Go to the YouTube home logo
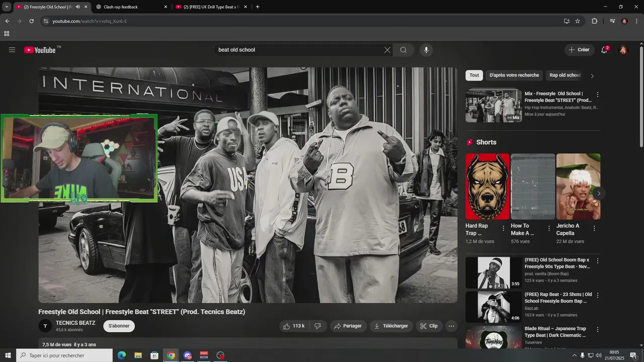This screenshot has height=362, width=644. pos(40,50)
